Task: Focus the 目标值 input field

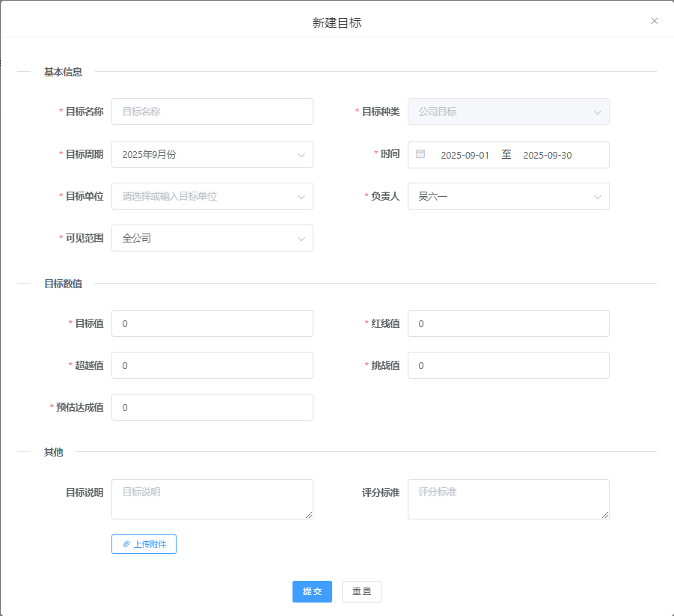Action: click(212, 323)
